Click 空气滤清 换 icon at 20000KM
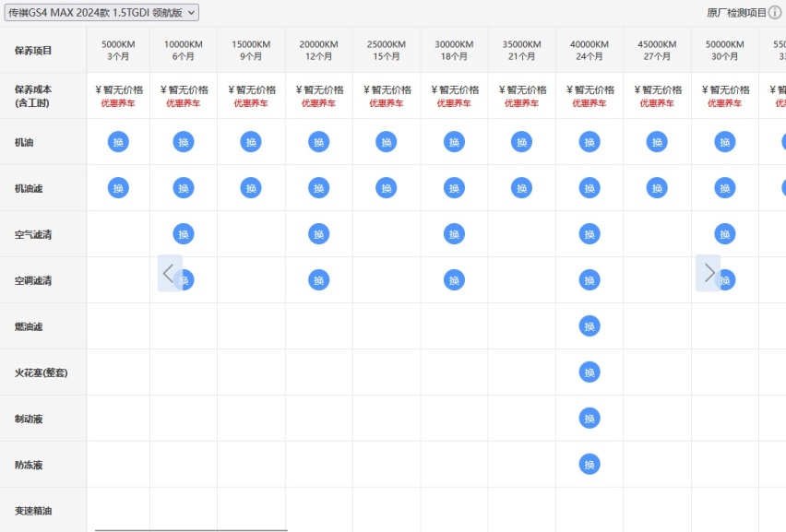 click(319, 234)
